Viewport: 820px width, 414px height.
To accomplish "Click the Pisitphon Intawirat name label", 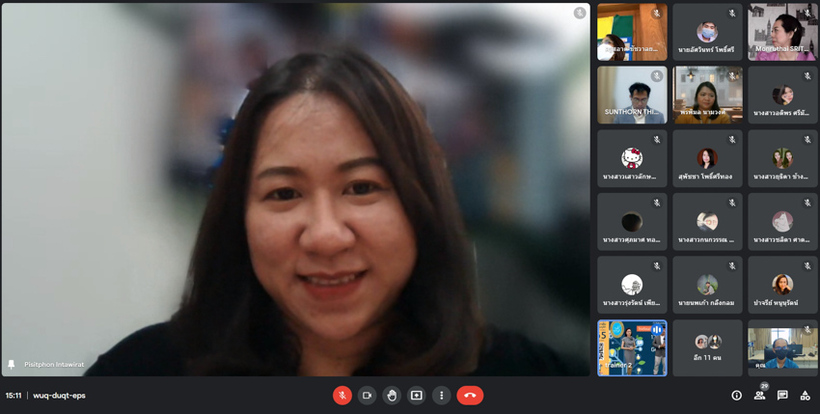I will (54, 364).
